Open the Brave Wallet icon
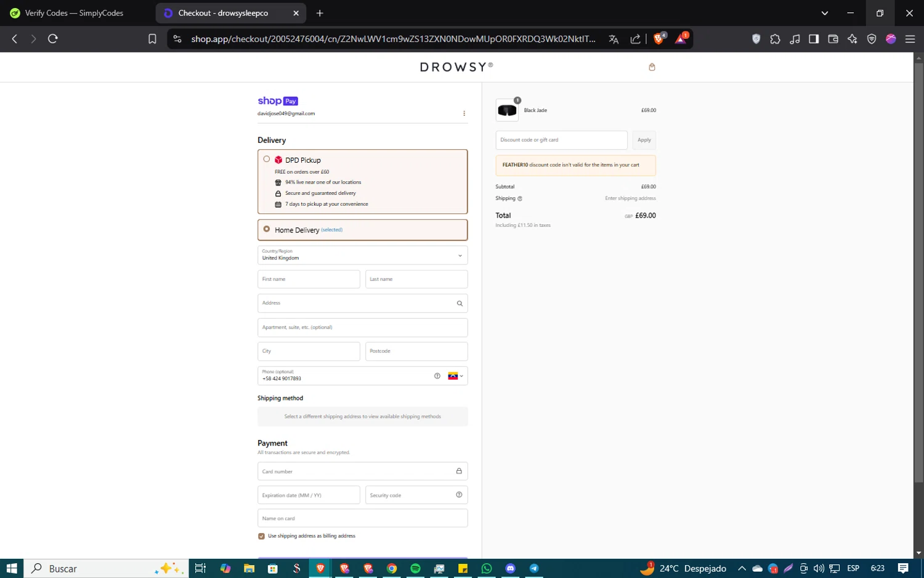 833,39
